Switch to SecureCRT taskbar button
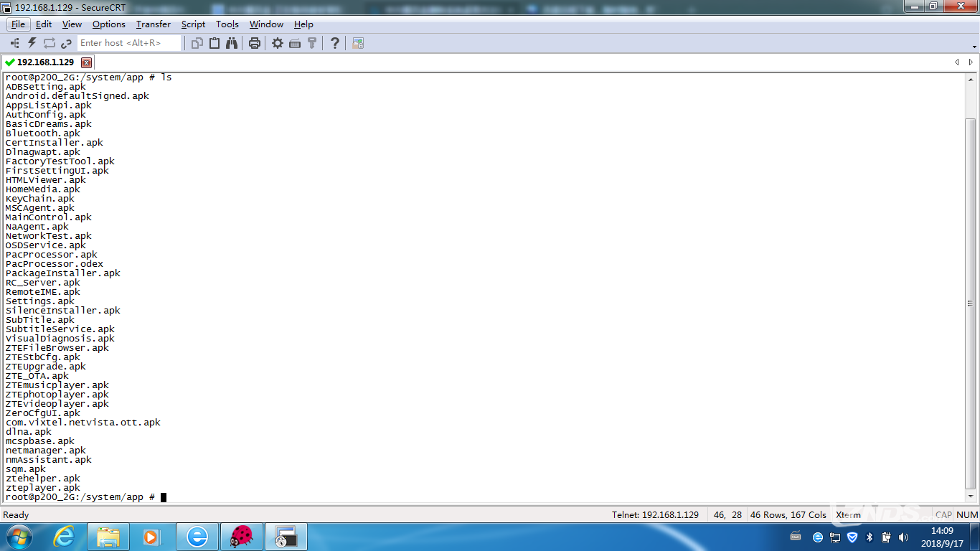This screenshot has height=551, width=980. click(x=286, y=537)
